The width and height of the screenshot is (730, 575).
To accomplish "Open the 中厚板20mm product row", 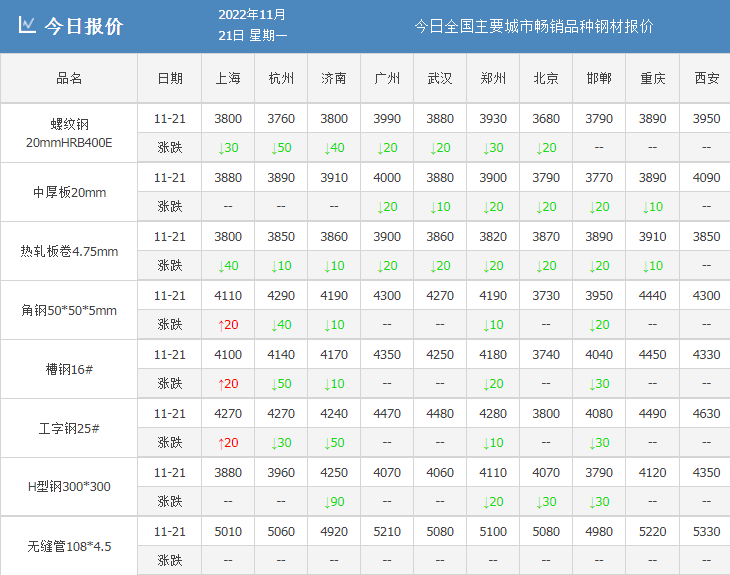I will coord(69,192).
